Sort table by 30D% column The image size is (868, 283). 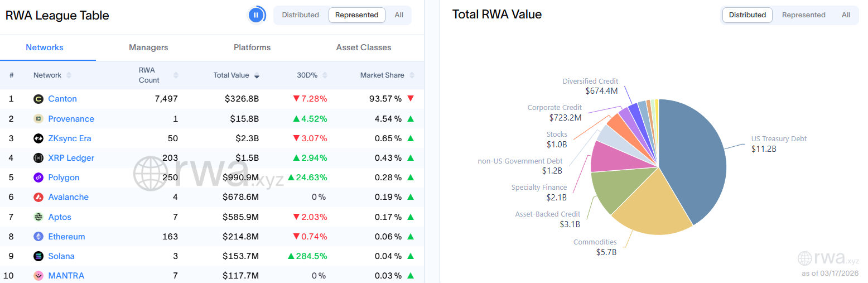[312, 75]
